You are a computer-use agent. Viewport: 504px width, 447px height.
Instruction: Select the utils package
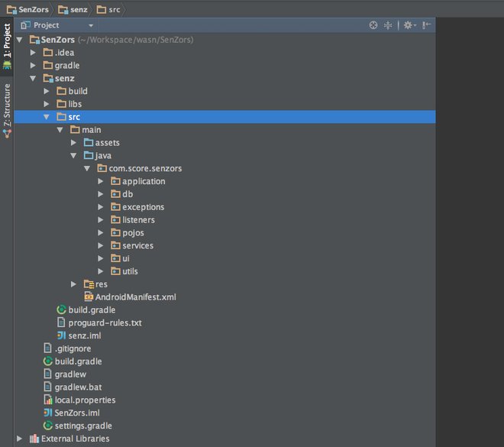pyautogui.click(x=130, y=271)
